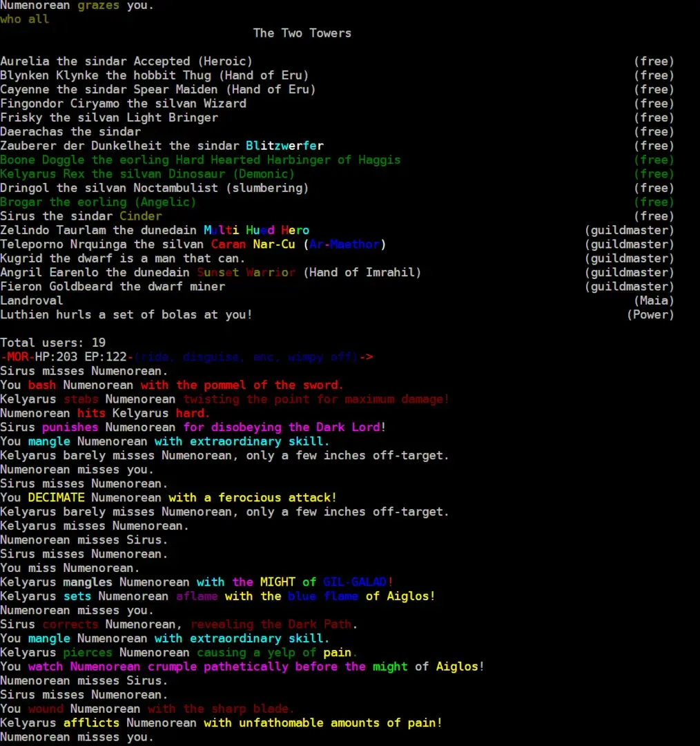The image size is (700, 746).
Task: Select the slumbering 'Dringol' player entry
Action: pyautogui.click(x=154, y=188)
